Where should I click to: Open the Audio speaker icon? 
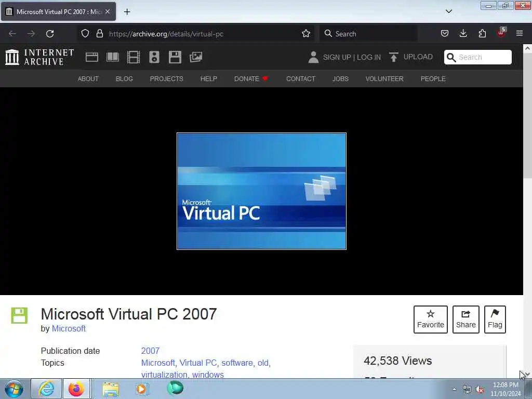coord(154,57)
